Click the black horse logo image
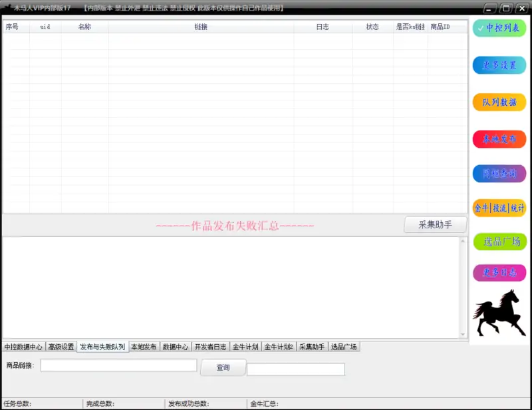The image size is (532, 410). click(x=499, y=313)
